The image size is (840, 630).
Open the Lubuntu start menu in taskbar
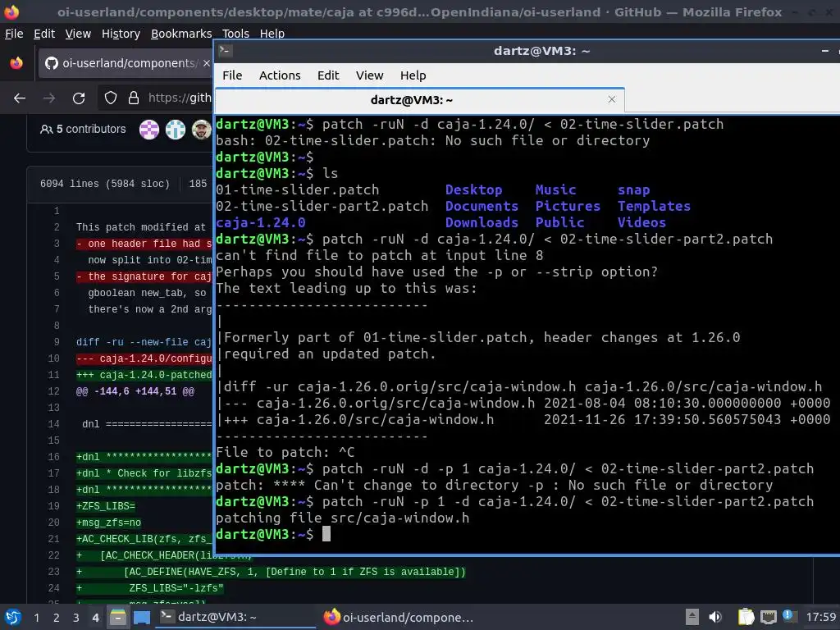13,617
